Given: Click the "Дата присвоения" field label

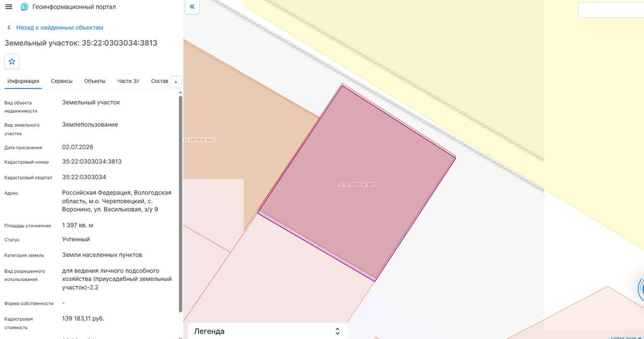Looking at the screenshot, I should 23,148.
